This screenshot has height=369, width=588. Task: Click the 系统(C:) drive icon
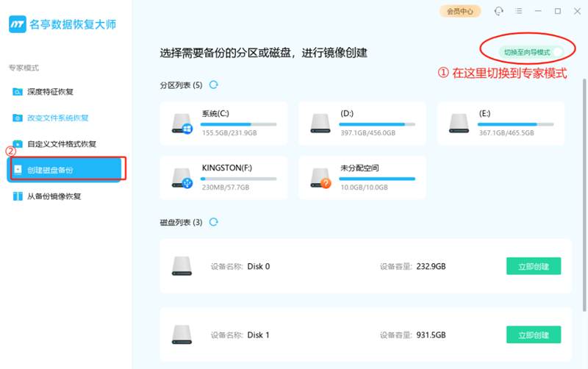pos(182,123)
